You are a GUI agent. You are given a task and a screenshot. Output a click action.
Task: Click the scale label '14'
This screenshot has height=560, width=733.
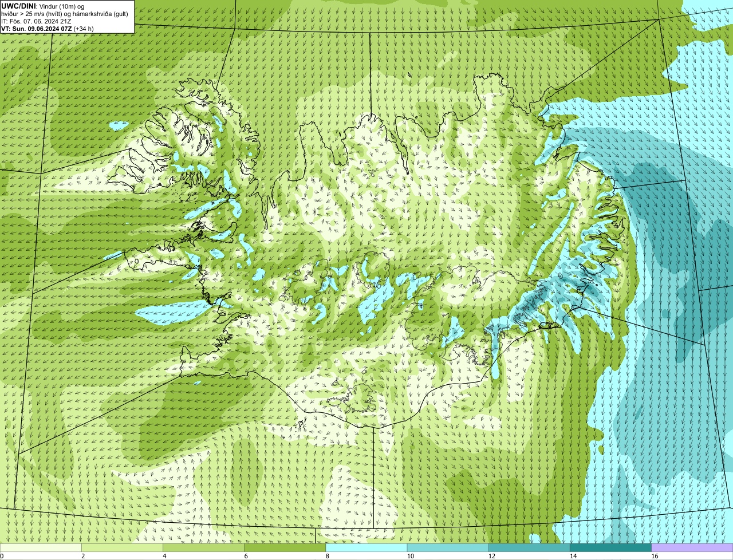coord(573,556)
